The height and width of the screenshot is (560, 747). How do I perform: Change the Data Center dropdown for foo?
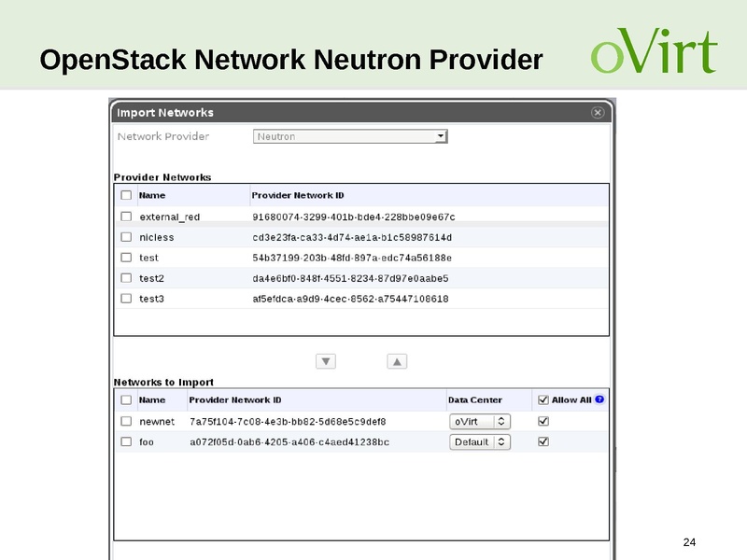pos(480,441)
